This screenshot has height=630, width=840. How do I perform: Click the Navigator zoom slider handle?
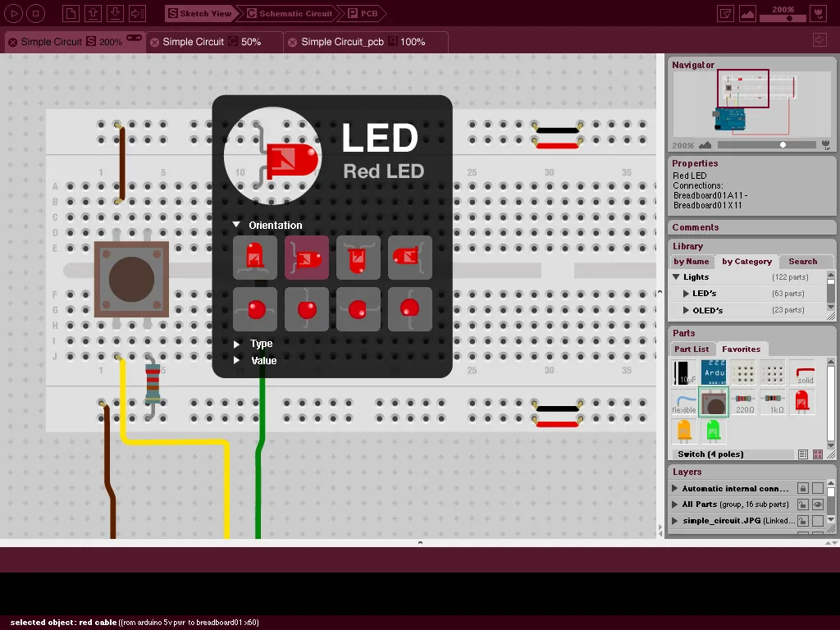[x=783, y=144]
